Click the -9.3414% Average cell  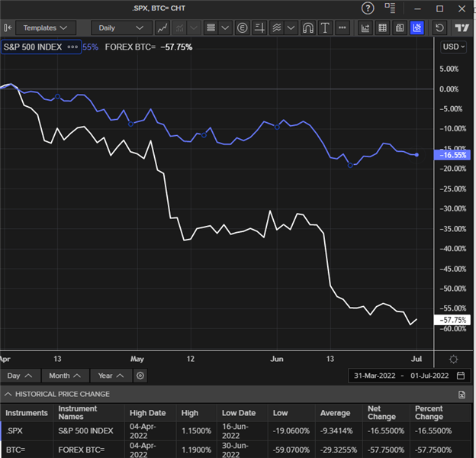[x=339, y=431]
